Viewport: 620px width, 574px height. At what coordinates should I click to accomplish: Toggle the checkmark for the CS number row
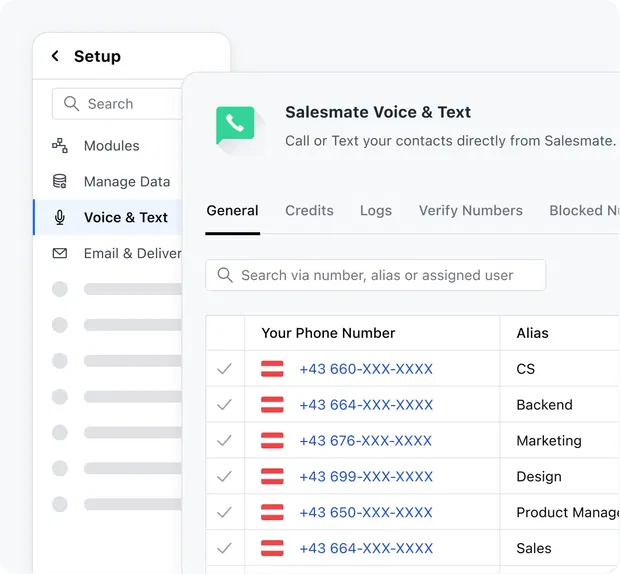[x=224, y=369]
